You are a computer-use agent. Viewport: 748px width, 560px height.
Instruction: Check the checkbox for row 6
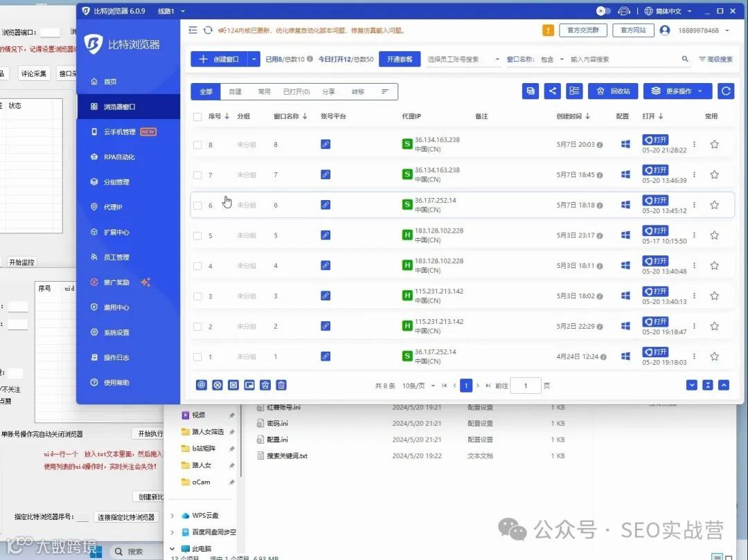pyautogui.click(x=197, y=206)
